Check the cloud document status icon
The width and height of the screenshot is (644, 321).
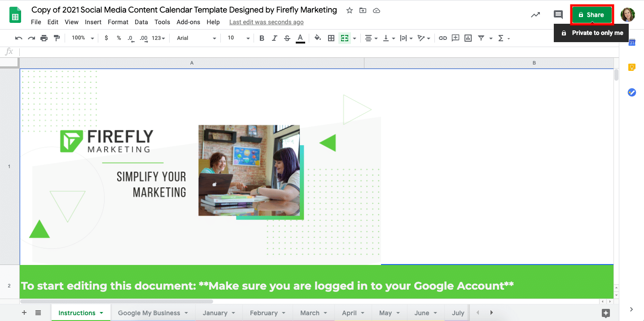tap(377, 10)
